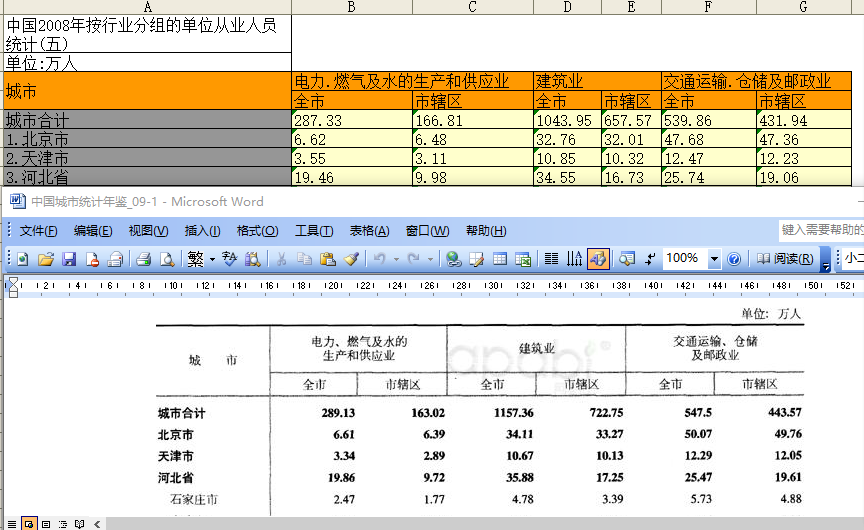Click the Research books icon
The height and width of the screenshot is (530, 864).
click(252, 258)
